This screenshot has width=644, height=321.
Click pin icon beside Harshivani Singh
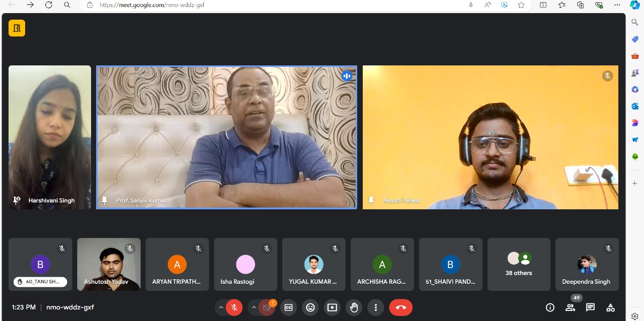(17, 200)
